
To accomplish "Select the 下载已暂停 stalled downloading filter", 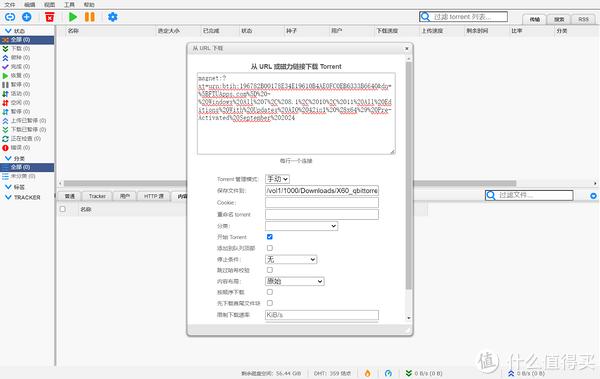I will (x=27, y=129).
